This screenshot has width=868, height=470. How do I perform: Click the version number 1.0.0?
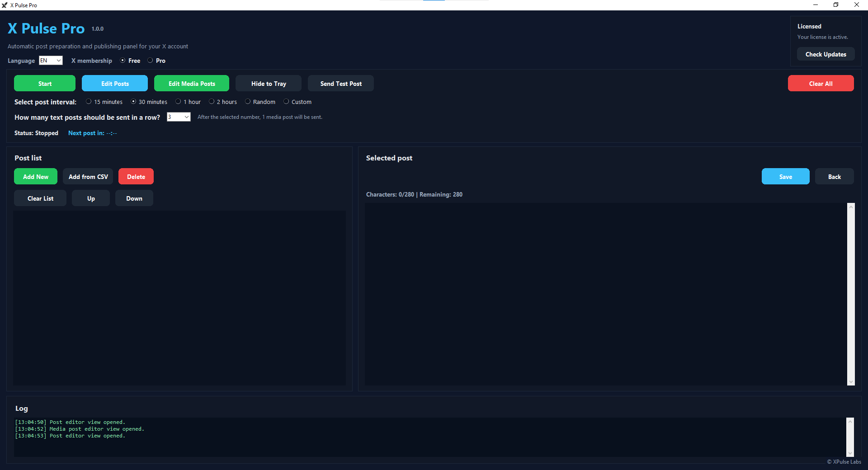(98, 29)
